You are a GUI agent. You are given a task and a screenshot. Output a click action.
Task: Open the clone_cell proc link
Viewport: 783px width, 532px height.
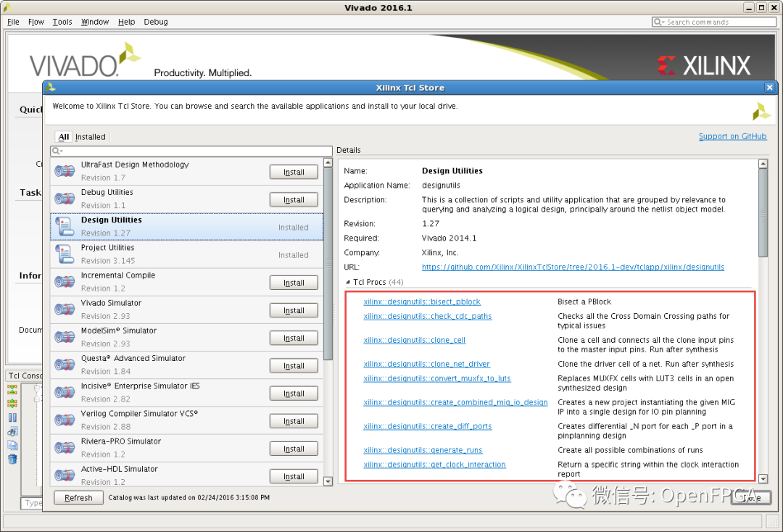tap(415, 340)
